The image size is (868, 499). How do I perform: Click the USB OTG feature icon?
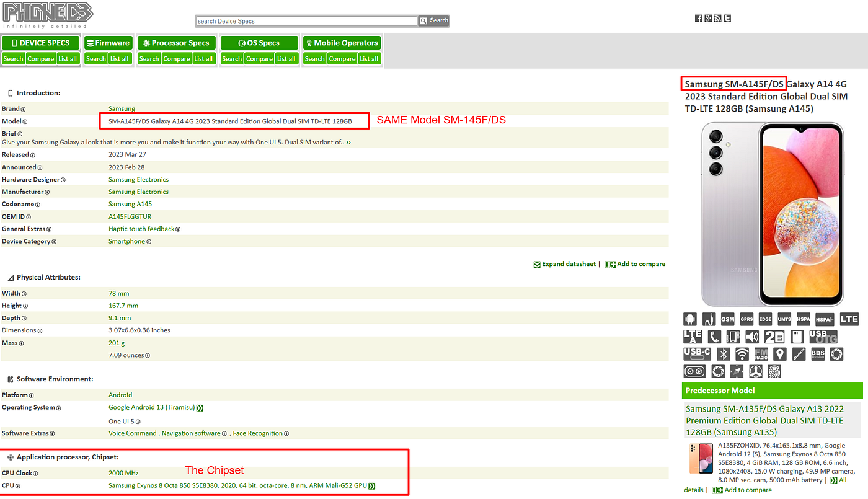point(823,337)
